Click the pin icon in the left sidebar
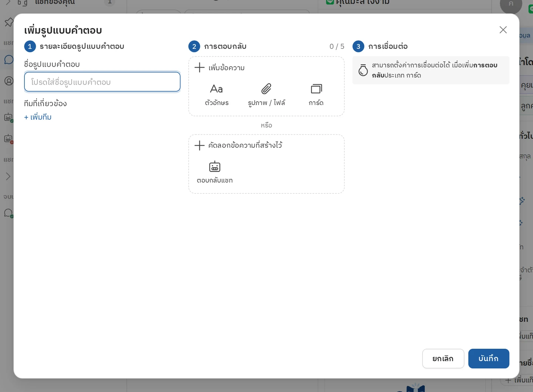Viewport: 533px width, 392px height. (x=9, y=22)
